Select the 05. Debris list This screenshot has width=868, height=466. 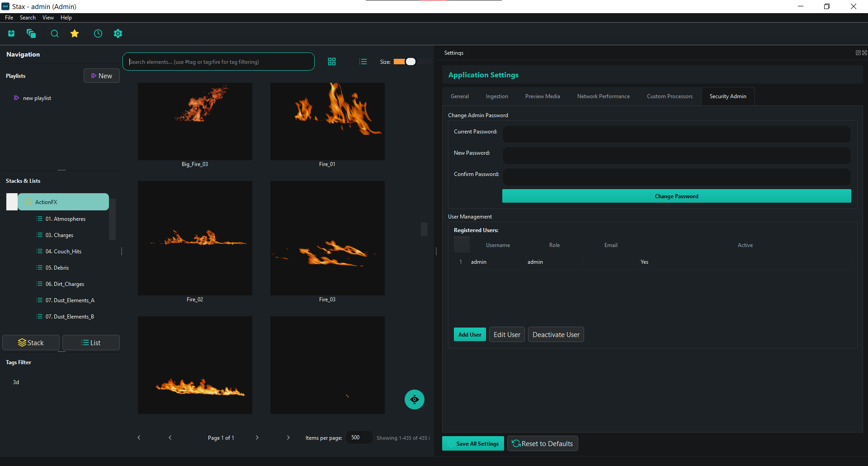(x=57, y=268)
